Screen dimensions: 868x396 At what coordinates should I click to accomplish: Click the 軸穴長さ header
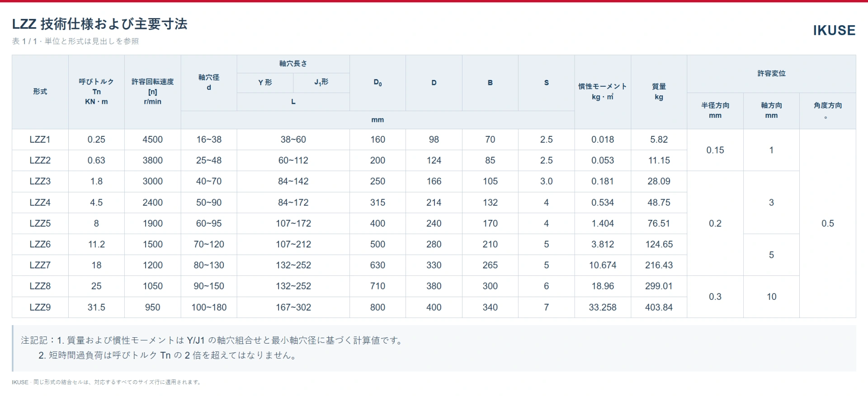point(293,64)
